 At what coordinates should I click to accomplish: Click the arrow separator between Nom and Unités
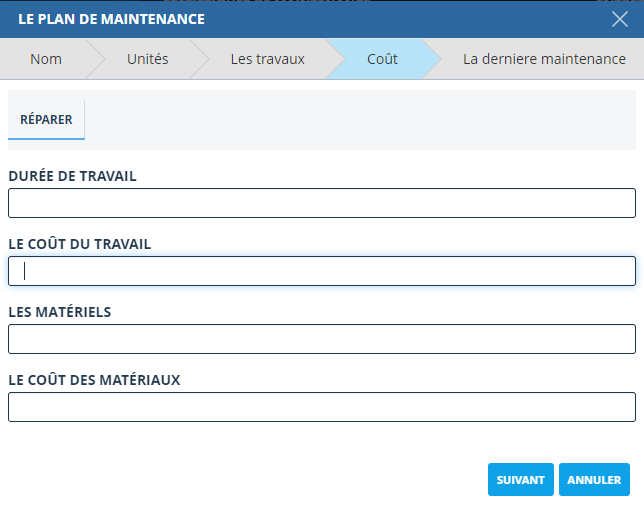pos(96,59)
